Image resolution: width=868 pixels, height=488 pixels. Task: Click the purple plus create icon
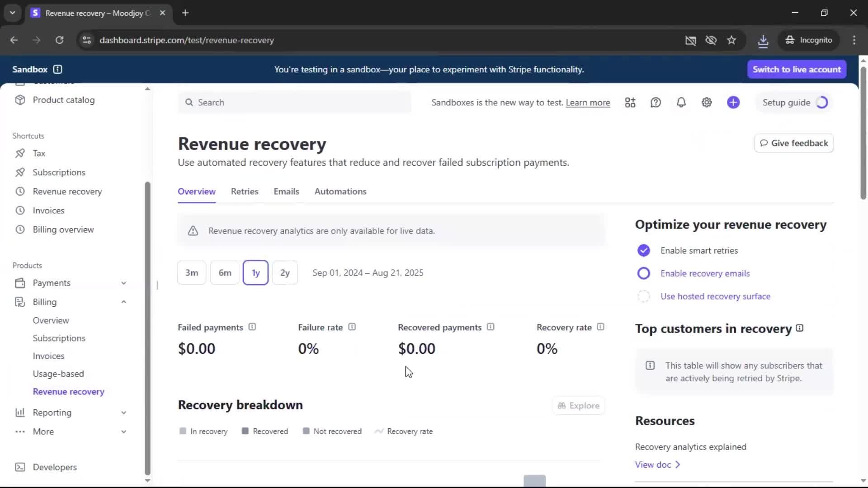[x=733, y=103]
